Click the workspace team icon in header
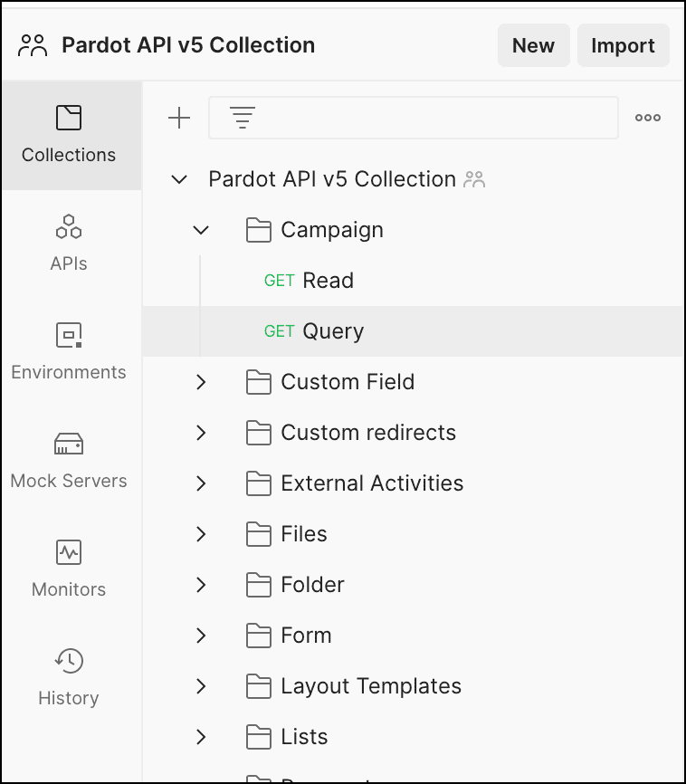 click(x=33, y=45)
